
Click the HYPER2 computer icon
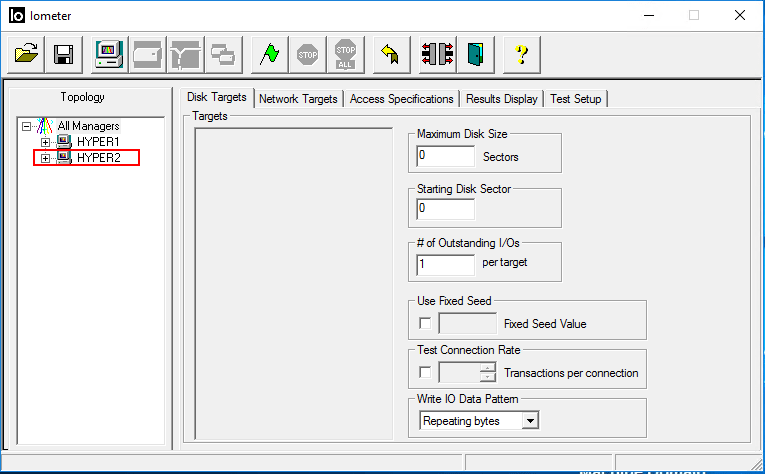coord(64,158)
